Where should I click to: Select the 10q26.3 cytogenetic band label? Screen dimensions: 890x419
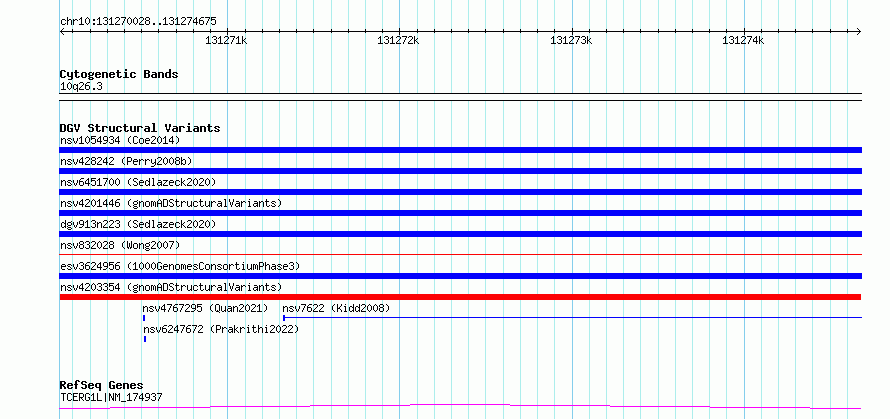(81, 87)
